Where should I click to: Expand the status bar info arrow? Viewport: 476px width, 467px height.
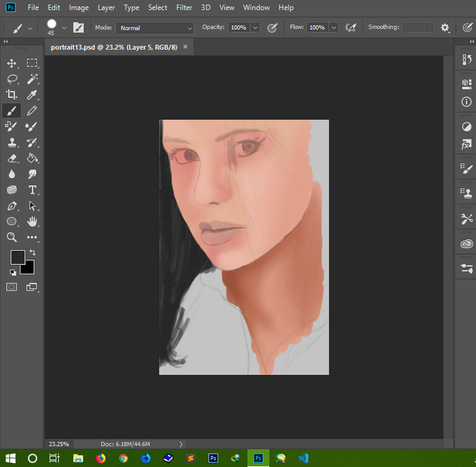click(x=181, y=444)
